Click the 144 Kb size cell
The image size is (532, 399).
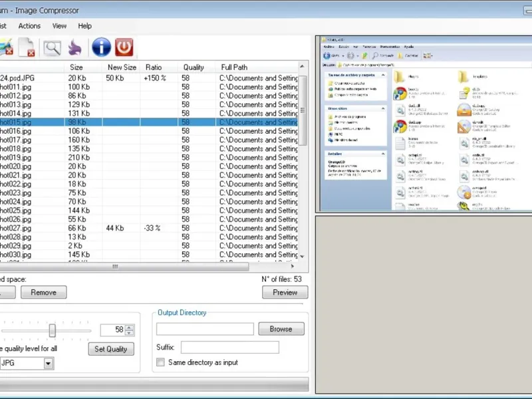coord(79,210)
